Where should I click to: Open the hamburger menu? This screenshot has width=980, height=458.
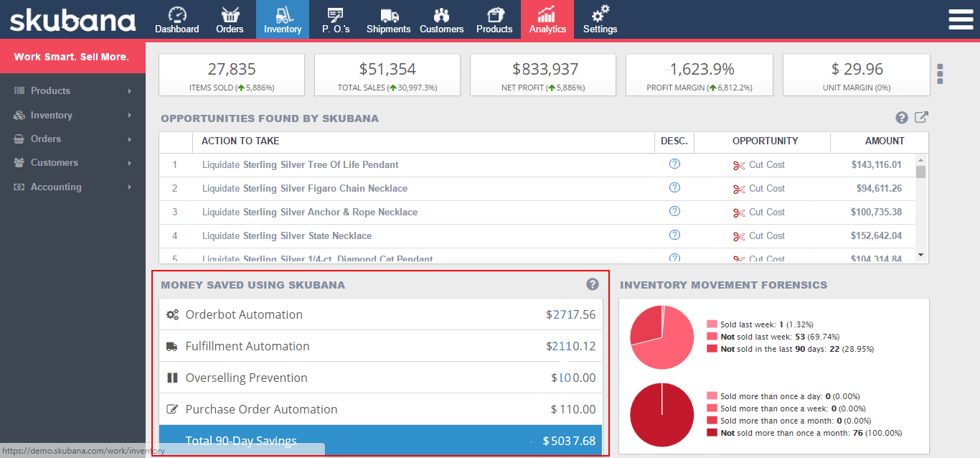click(961, 19)
